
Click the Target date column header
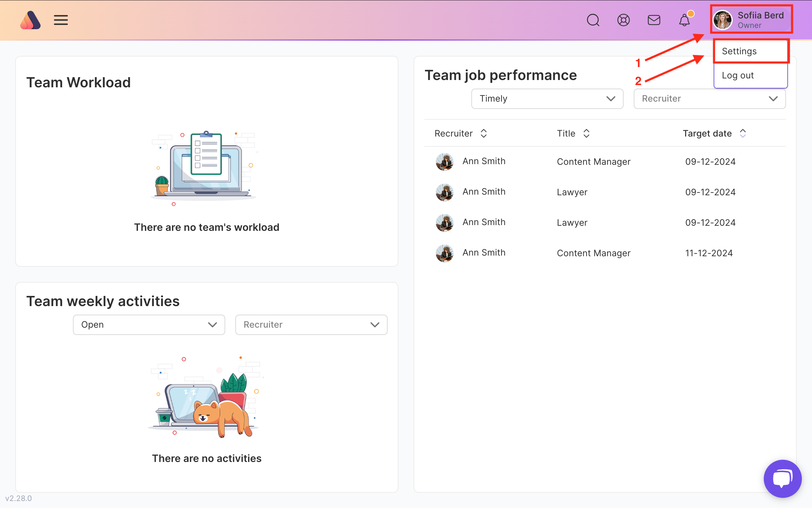tap(707, 133)
